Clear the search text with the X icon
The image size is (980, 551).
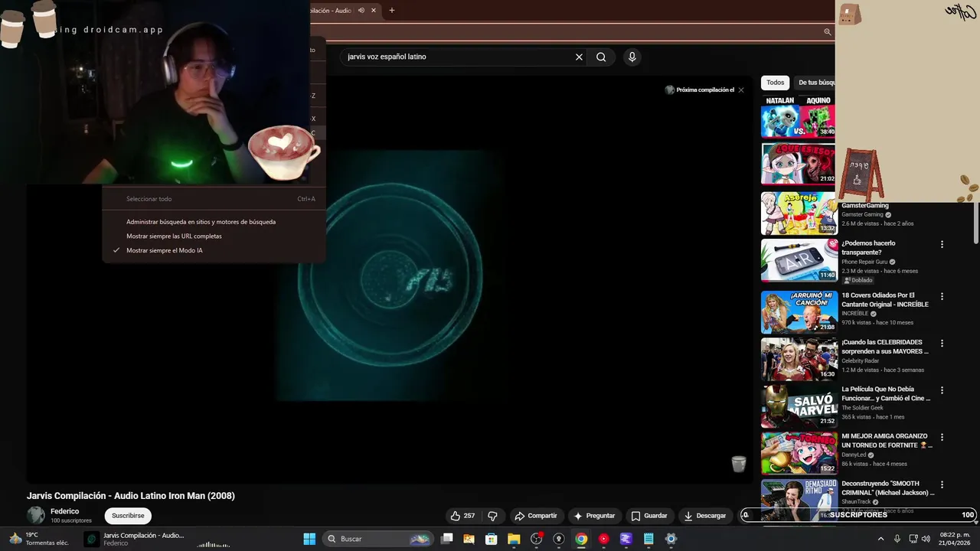coord(579,57)
